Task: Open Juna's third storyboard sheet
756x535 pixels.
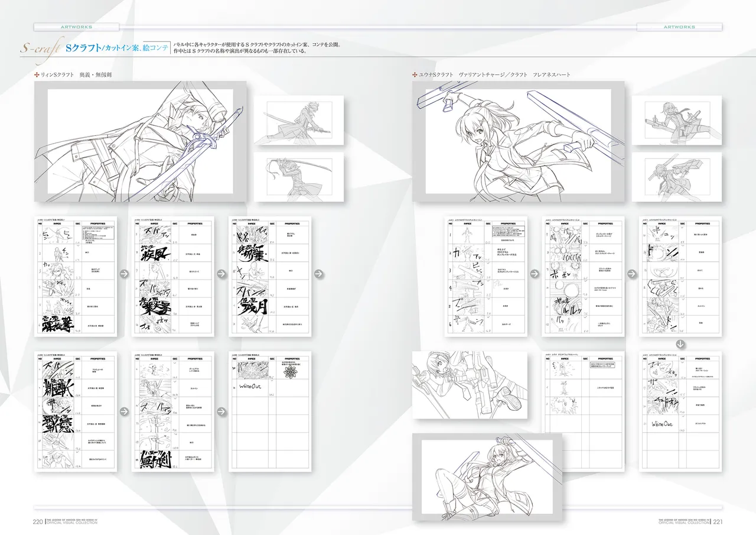Action: click(680, 276)
